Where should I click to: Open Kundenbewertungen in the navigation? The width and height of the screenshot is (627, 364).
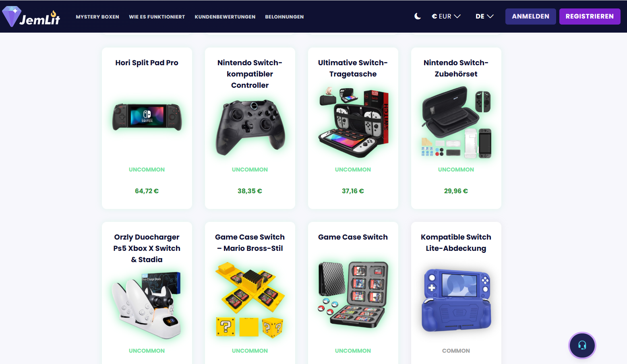coord(225,17)
